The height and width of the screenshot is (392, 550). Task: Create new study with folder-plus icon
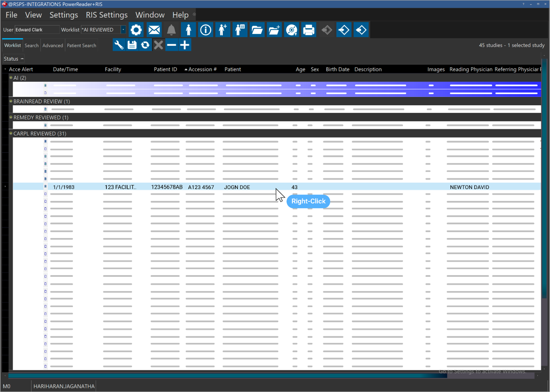pos(274,29)
